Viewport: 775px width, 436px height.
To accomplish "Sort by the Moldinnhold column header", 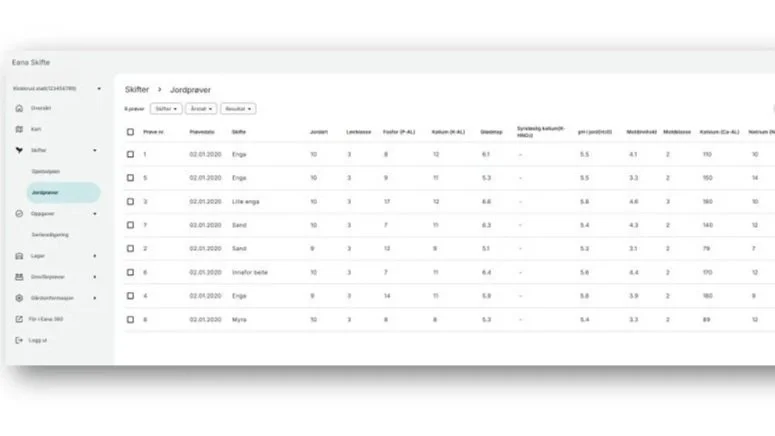I will point(642,132).
